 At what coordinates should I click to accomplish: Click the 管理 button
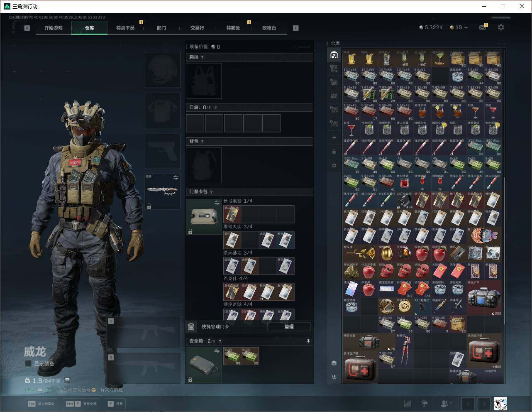[x=289, y=327]
